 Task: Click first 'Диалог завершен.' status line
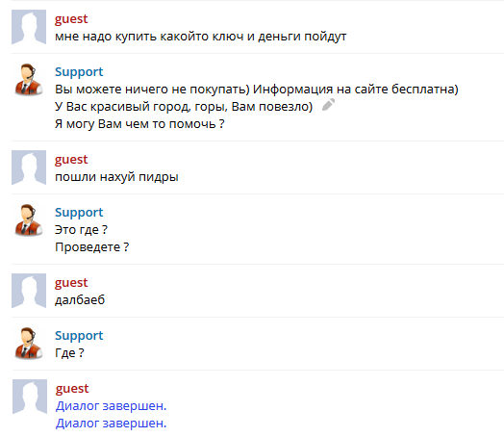111,406
